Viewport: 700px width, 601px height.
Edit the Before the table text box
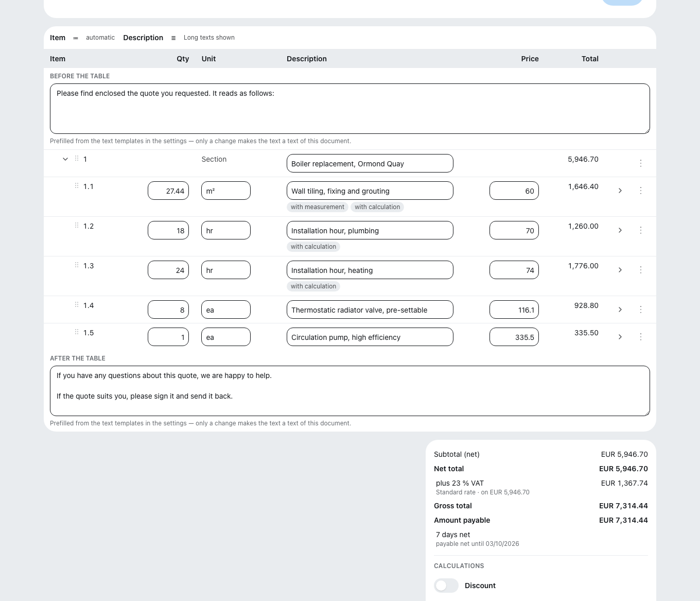coord(350,109)
